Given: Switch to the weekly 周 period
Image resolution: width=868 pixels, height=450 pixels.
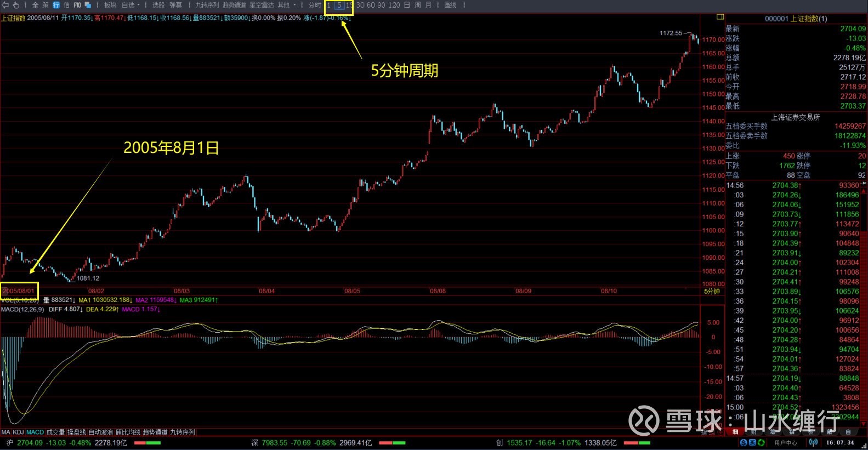Looking at the screenshot, I should coord(418,5).
